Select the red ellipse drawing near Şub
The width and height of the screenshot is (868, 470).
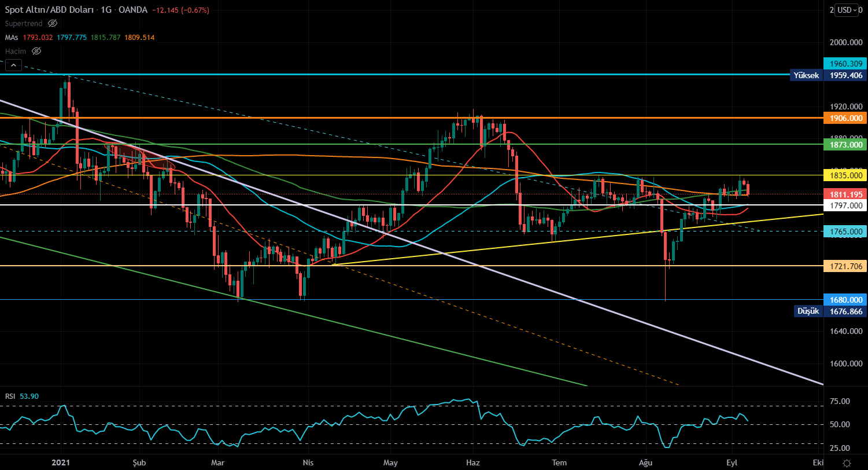139,156
